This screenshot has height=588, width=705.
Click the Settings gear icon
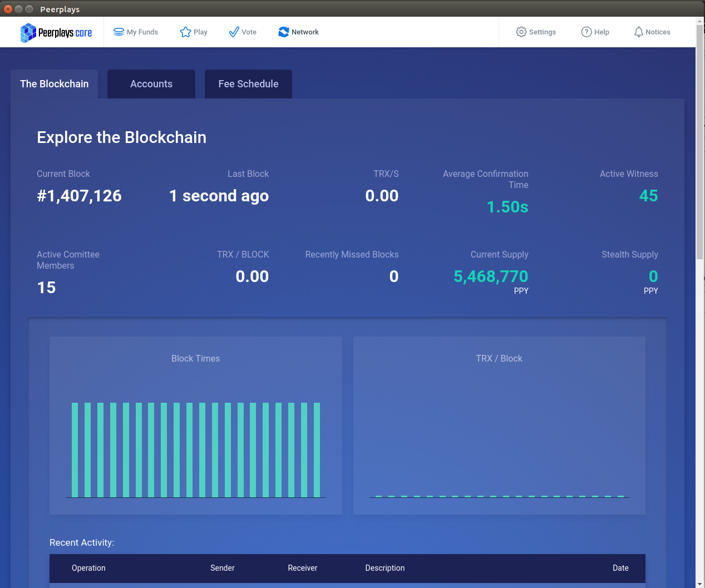tap(521, 32)
